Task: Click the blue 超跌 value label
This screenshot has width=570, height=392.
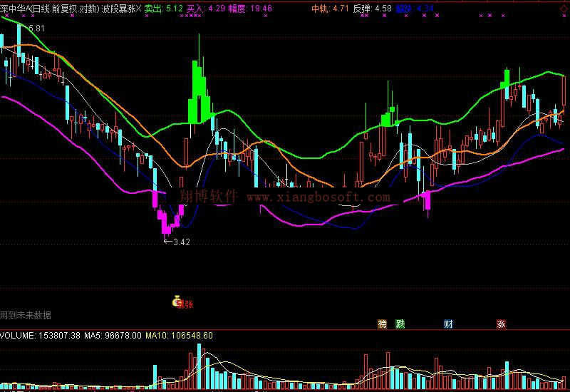Action: (x=414, y=9)
